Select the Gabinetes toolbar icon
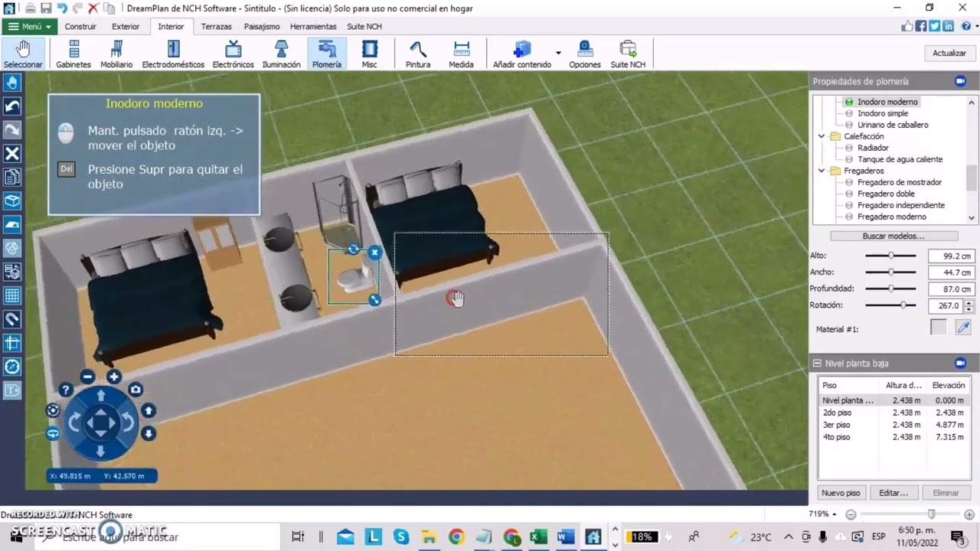Screen dimensions: 980x551 point(73,54)
